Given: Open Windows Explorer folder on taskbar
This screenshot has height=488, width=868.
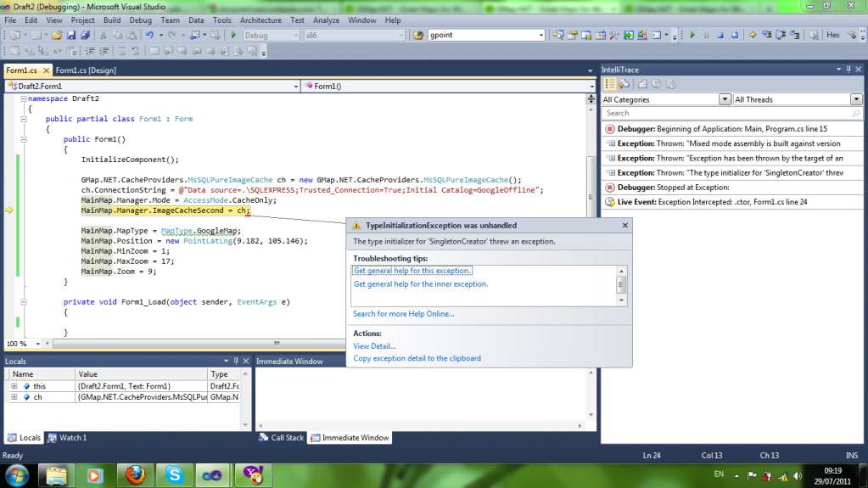Looking at the screenshot, I should [x=56, y=475].
